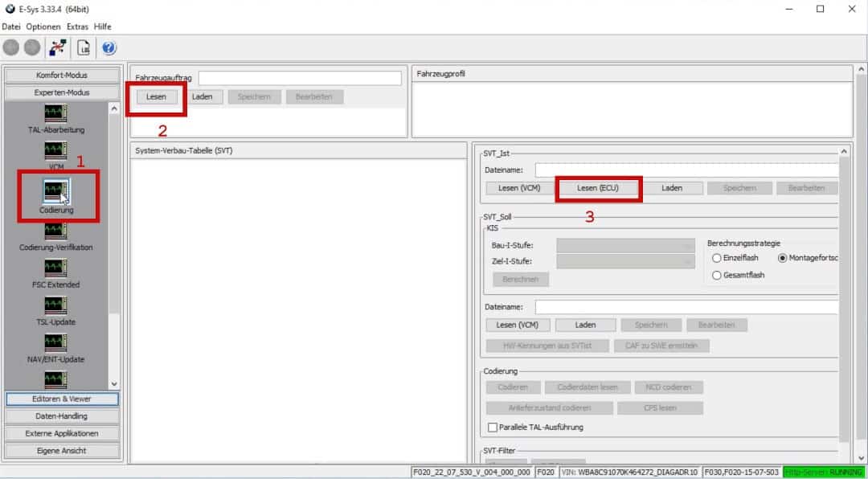Select the TAL-Abarbeitung icon
The width and height of the screenshot is (868, 479).
click(x=56, y=113)
